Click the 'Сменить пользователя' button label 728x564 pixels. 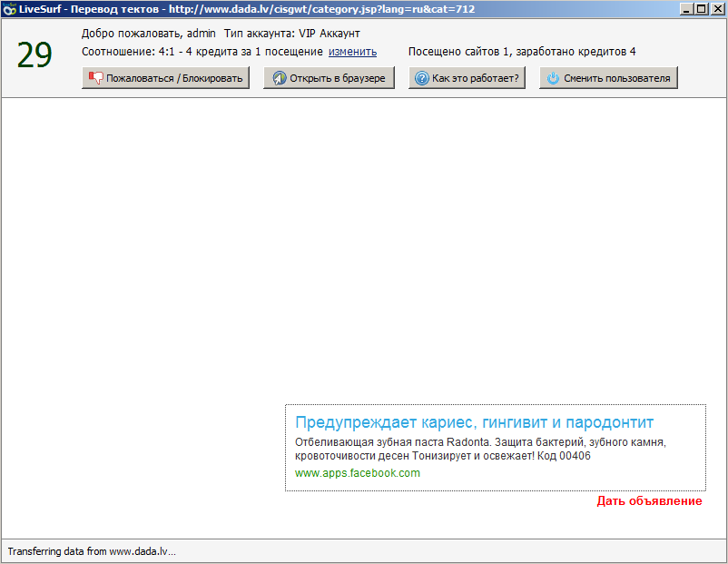pos(617,78)
